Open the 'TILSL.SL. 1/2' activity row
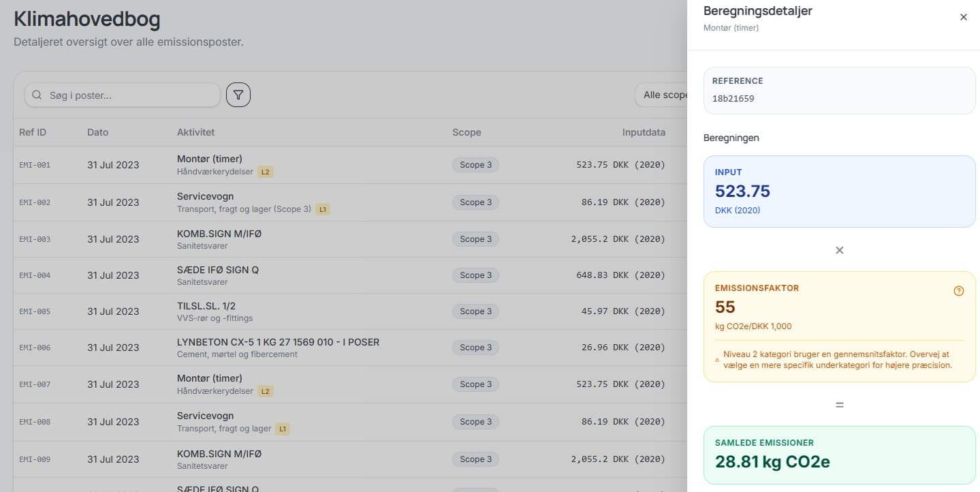 pos(206,306)
